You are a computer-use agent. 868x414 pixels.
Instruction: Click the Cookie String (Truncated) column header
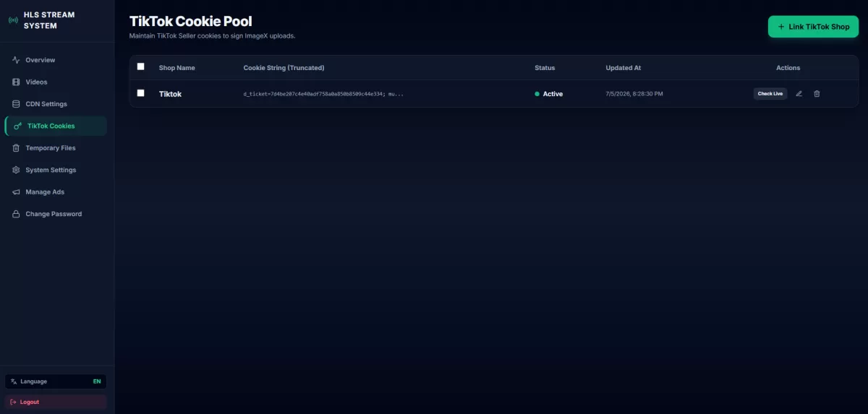(284, 68)
